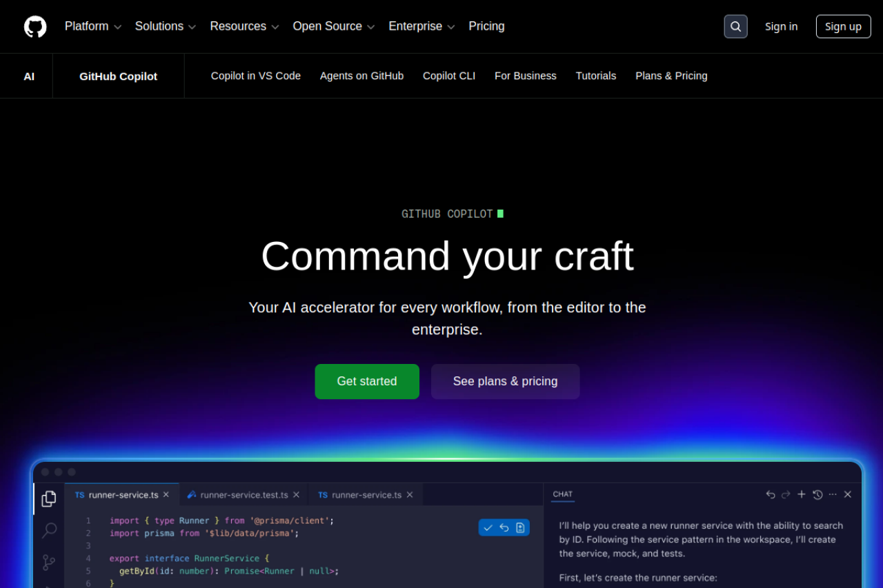Click the 'Command your craft' headline
Image resolution: width=883 pixels, height=588 pixels.
(447, 256)
